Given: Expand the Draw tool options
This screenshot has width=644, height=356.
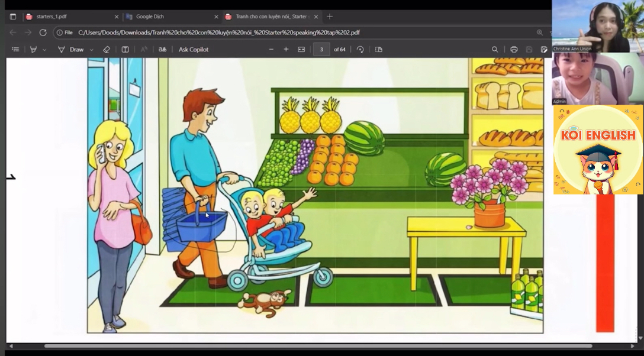Looking at the screenshot, I should 91,50.
